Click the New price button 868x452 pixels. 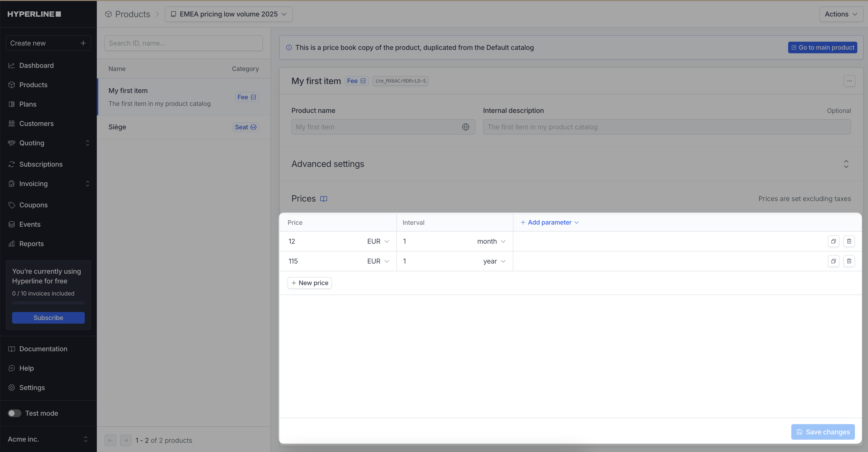click(x=310, y=283)
